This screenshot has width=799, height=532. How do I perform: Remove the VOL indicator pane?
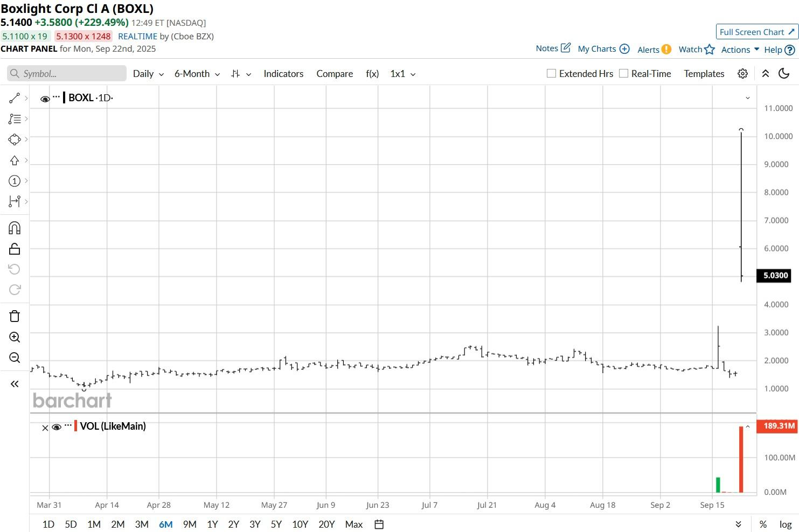45,428
